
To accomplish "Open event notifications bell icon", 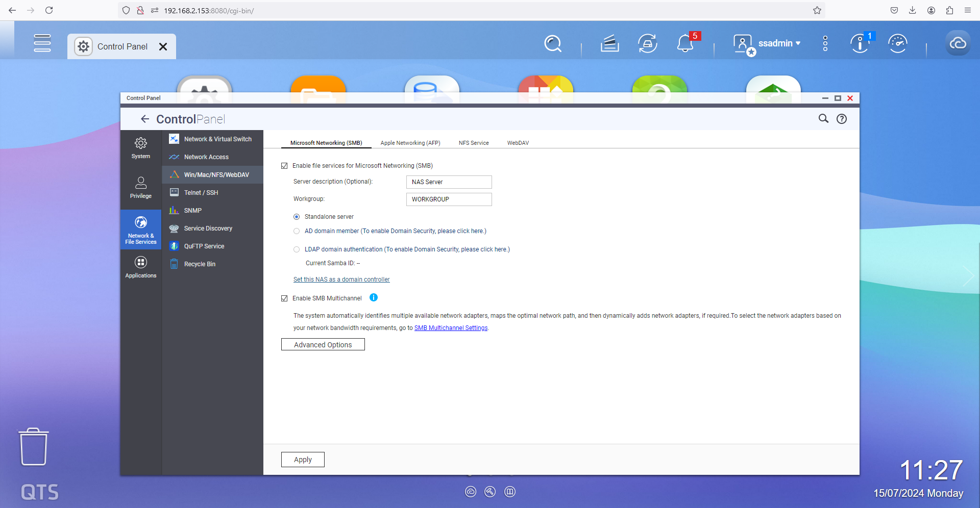I will (x=685, y=43).
